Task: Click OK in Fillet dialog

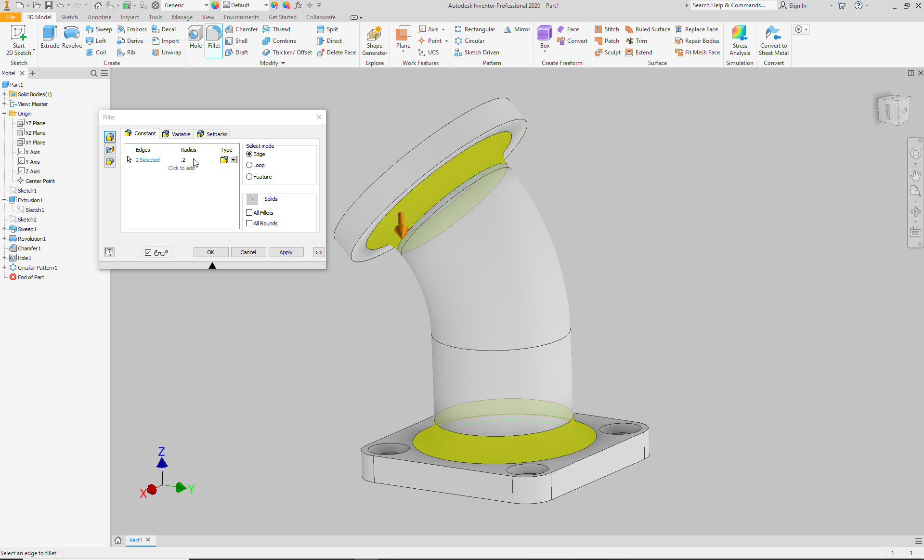Action: [x=211, y=252]
